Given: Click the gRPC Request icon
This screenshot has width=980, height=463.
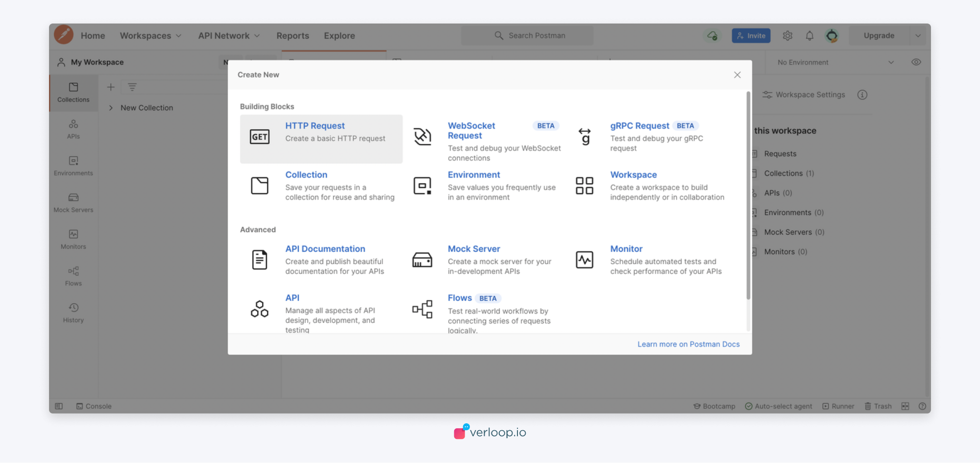Looking at the screenshot, I should pyautogui.click(x=585, y=137).
